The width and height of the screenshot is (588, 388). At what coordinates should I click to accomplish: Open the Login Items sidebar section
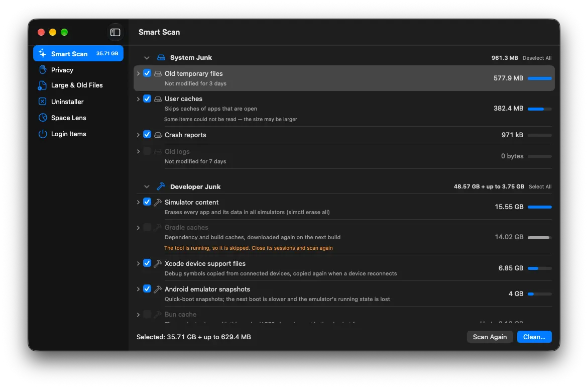78,134
